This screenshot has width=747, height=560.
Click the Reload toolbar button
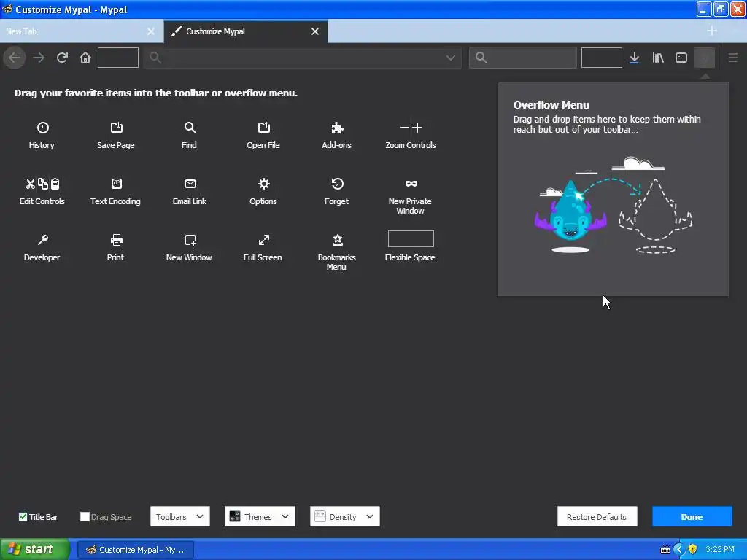(62, 58)
